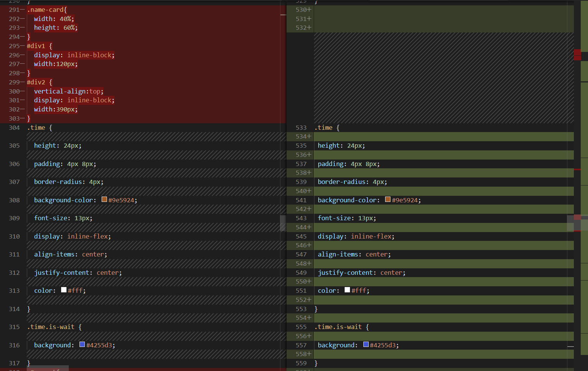This screenshot has width=588, height=371.
Task: Click the '60%' height value on line 293
Action: (x=70, y=27)
